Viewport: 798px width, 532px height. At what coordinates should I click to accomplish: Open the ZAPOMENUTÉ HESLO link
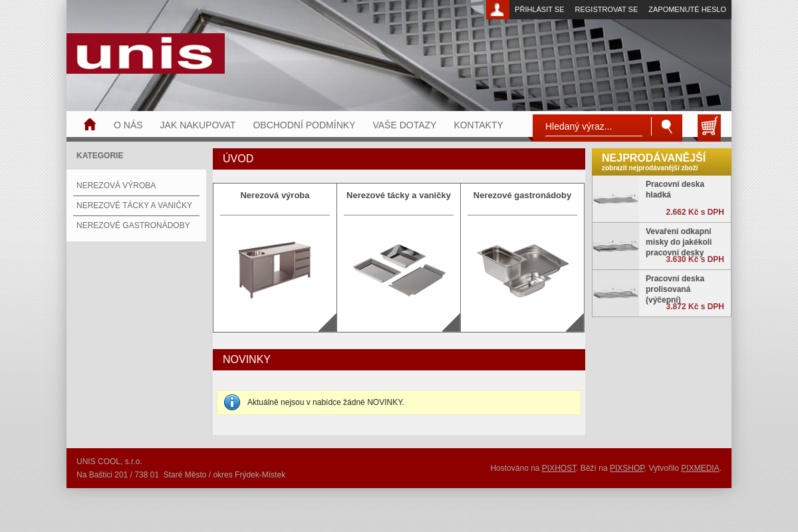point(687,9)
